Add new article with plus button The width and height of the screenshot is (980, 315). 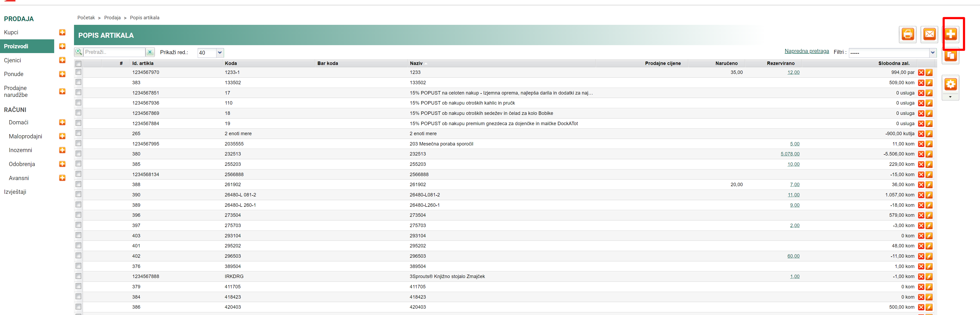click(x=950, y=34)
